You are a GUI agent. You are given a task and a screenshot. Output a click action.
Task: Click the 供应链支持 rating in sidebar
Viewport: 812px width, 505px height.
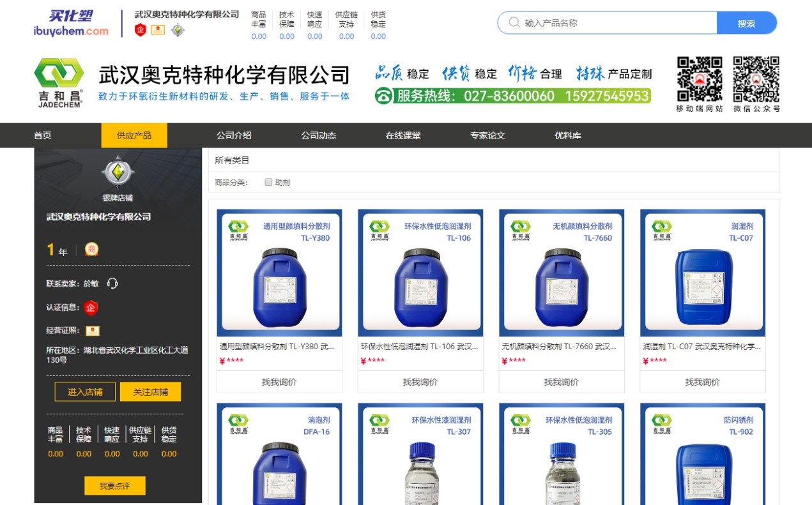pyautogui.click(x=141, y=442)
